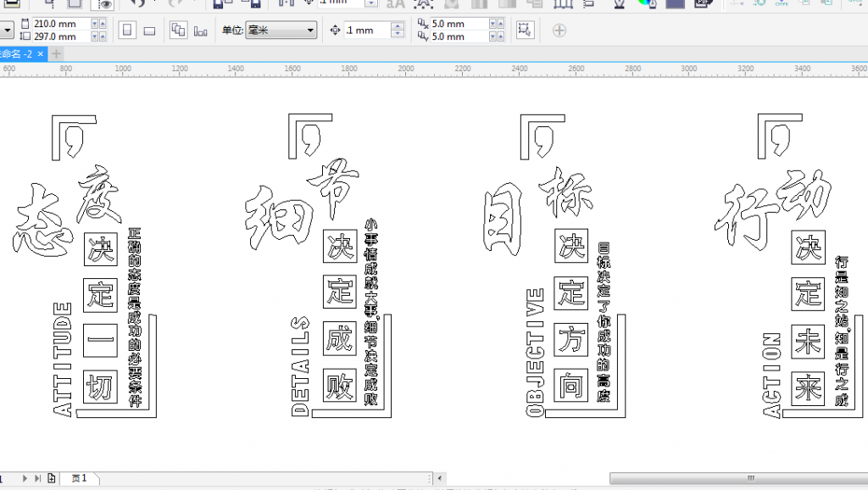Decrease duplicate X distance stepper
The width and height of the screenshot is (868, 490).
coord(492,24)
